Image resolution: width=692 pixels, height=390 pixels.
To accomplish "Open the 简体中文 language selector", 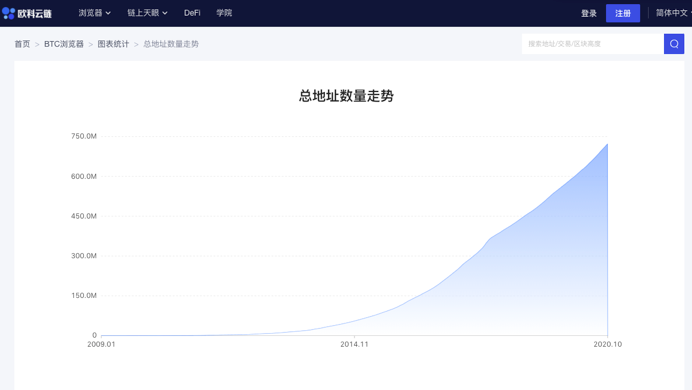I will (673, 13).
